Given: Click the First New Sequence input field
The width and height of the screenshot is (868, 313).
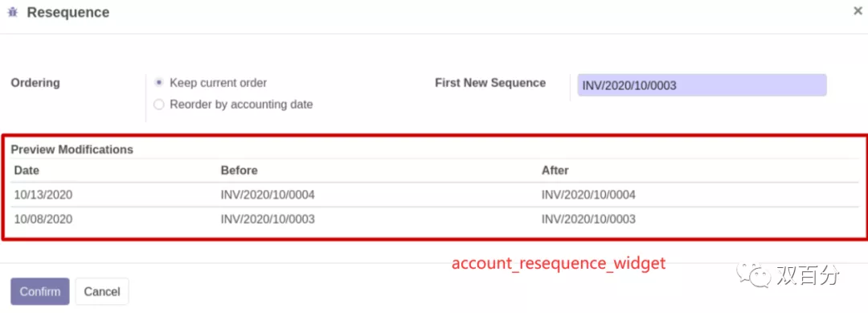Looking at the screenshot, I should 702,85.
